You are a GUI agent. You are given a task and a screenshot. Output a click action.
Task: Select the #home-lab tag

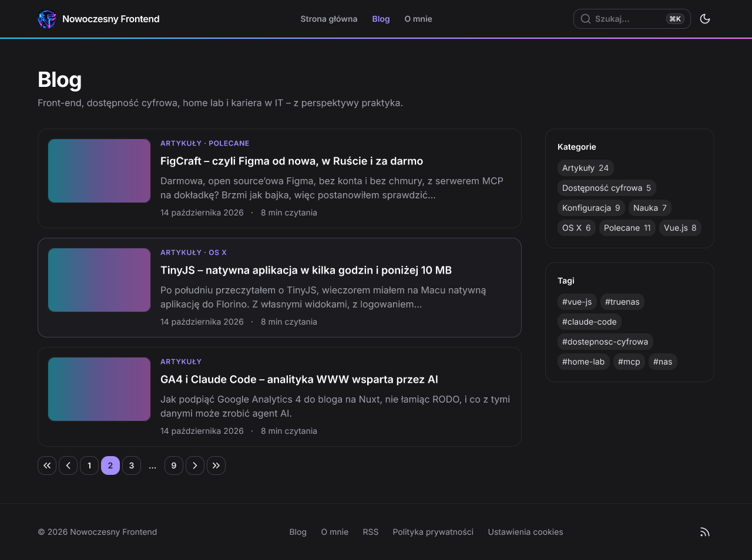(583, 362)
